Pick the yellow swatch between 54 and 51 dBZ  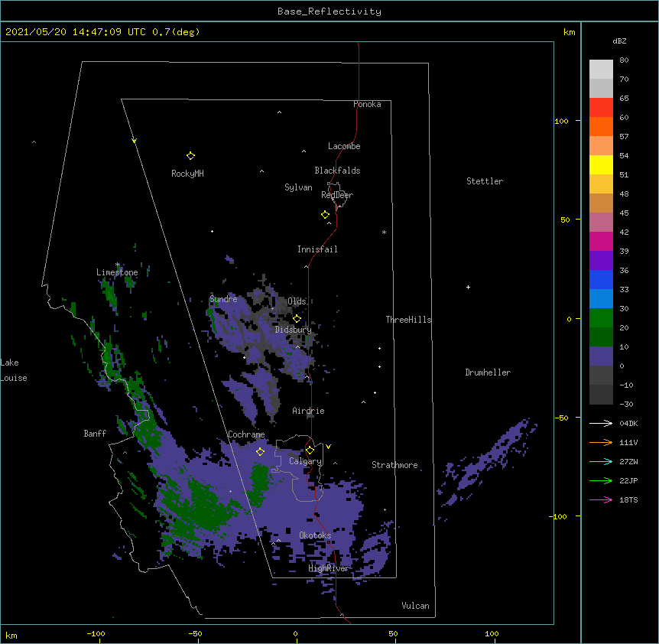[601, 164]
